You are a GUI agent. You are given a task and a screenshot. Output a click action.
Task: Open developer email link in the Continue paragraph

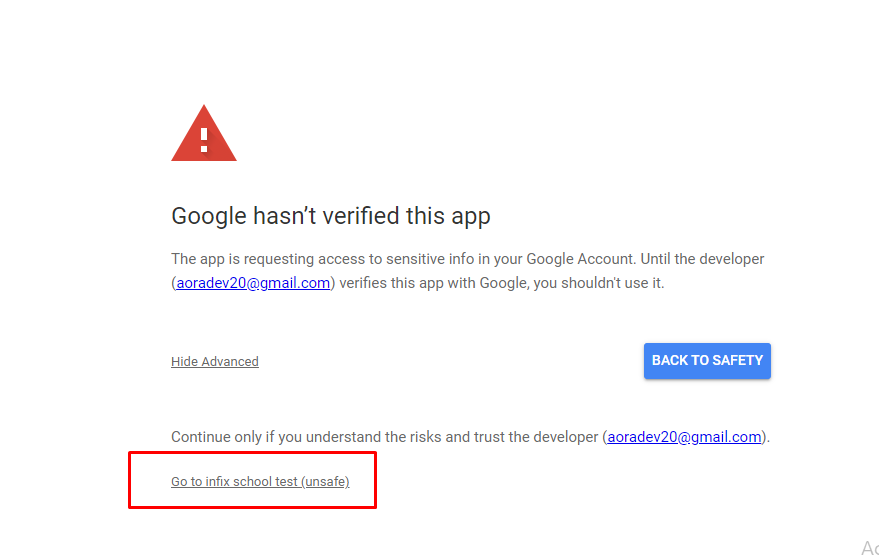(684, 437)
